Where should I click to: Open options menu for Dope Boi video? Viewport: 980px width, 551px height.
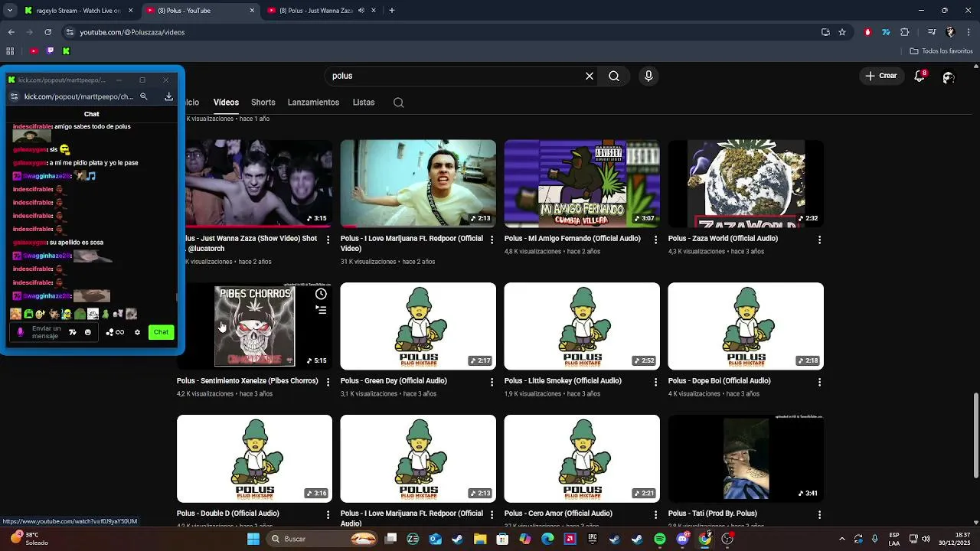click(819, 382)
